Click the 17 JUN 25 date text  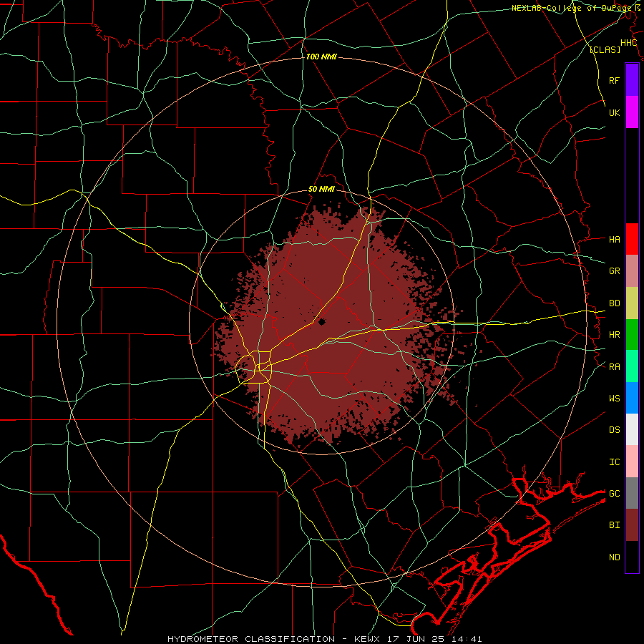(x=417, y=639)
